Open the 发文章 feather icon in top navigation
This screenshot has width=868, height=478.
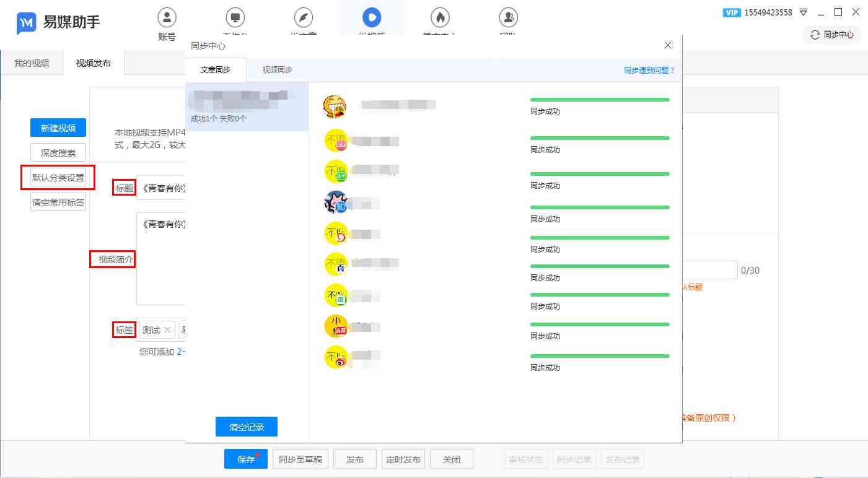[304, 17]
